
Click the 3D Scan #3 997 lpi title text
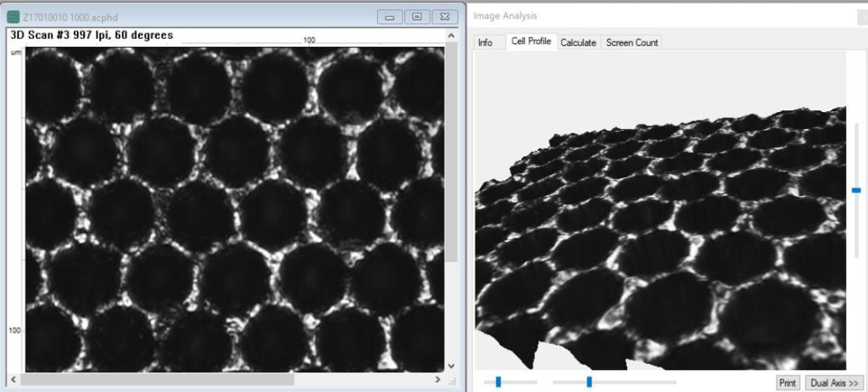92,35
